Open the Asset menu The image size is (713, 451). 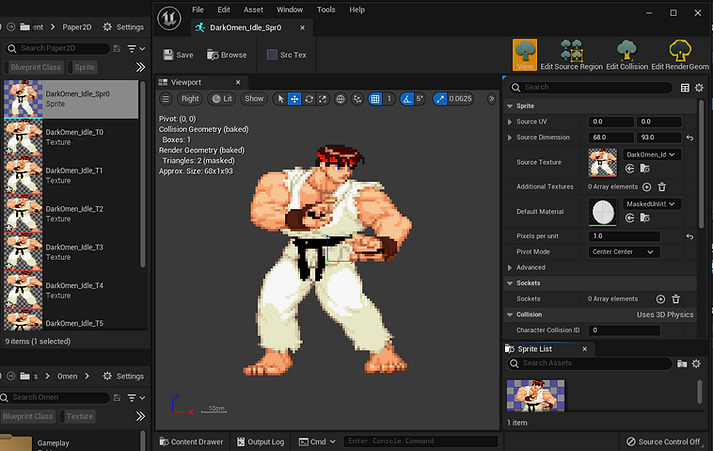click(253, 10)
